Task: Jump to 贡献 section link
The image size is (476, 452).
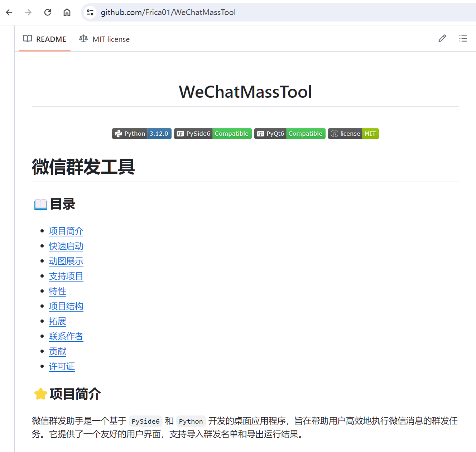Action: tap(58, 351)
